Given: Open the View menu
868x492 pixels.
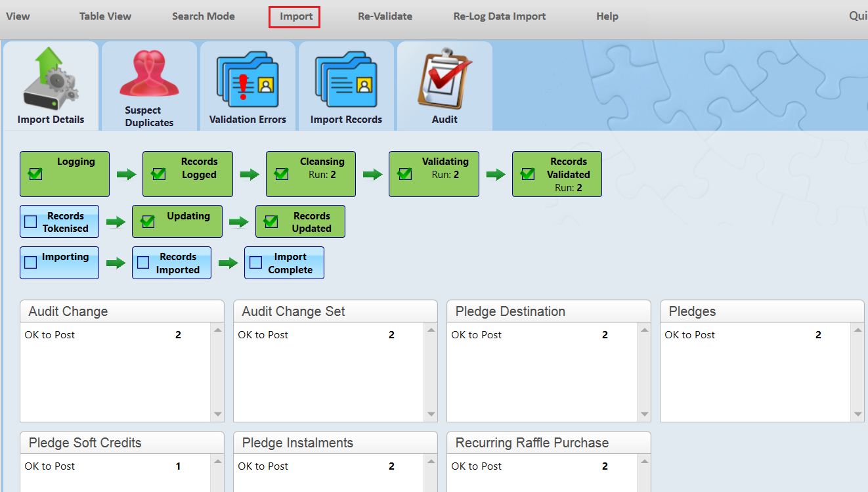Looking at the screenshot, I should [18, 16].
